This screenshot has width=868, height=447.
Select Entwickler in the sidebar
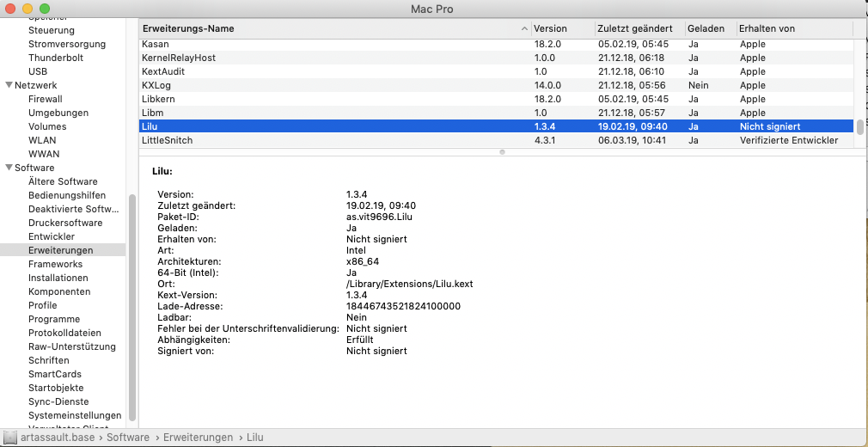pos(52,236)
